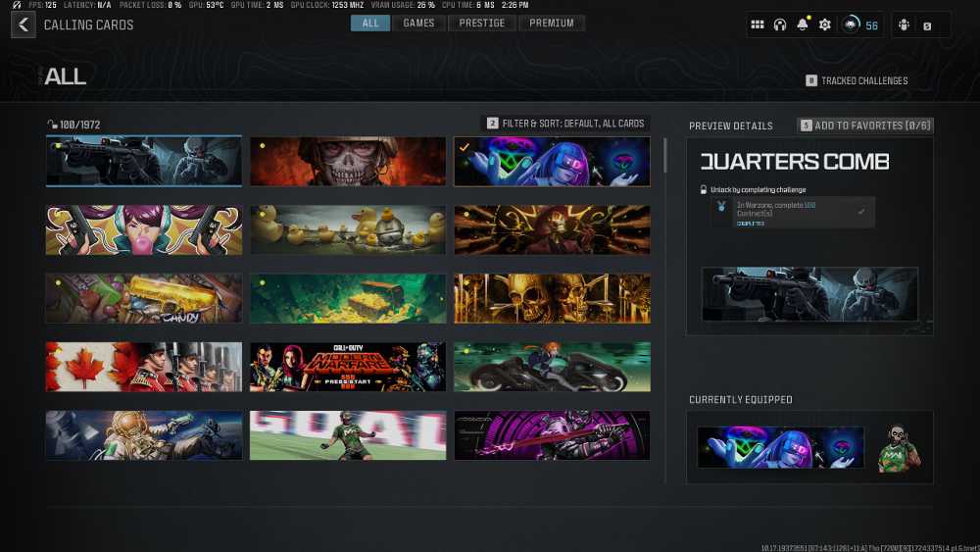Click the calling card list scrollbar
This screenshot has height=552, width=980.
click(x=665, y=155)
